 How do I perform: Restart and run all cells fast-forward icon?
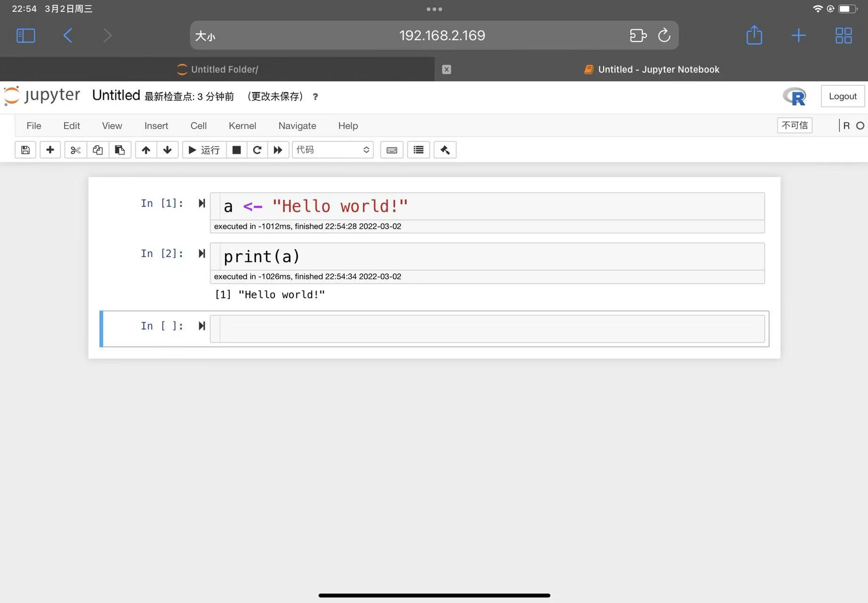point(278,150)
